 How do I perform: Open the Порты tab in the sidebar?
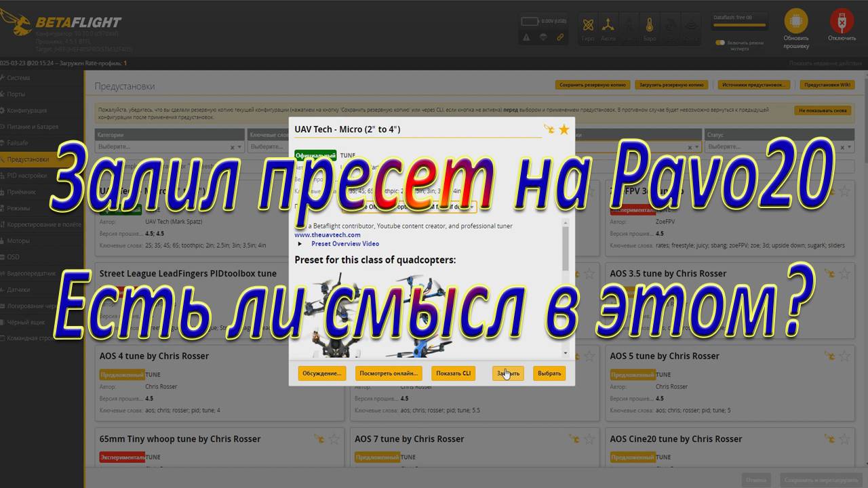point(41,94)
